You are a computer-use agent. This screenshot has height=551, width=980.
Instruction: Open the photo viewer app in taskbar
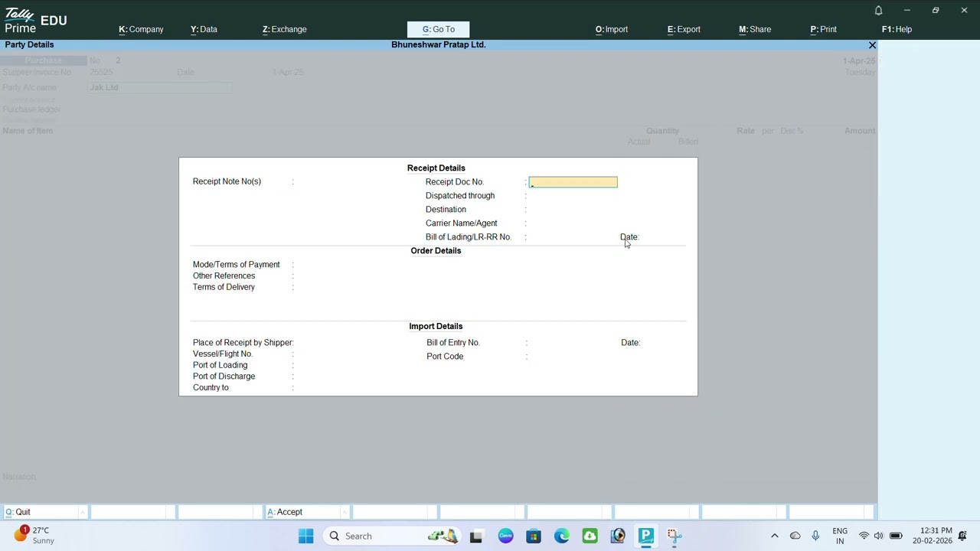[x=618, y=536]
